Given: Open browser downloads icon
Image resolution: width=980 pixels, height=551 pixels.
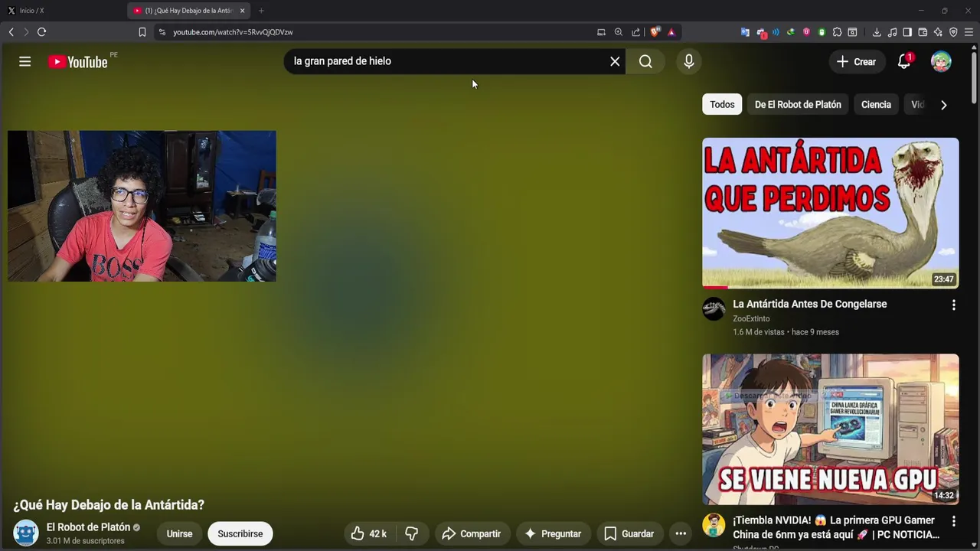Looking at the screenshot, I should pyautogui.click(x=877, y=32).
